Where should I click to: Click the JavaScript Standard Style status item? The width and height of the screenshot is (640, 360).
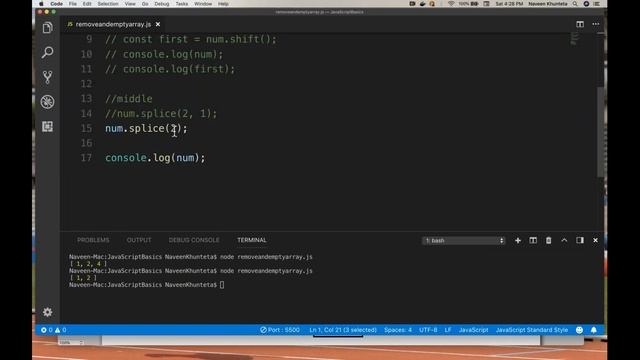[532, 330]
